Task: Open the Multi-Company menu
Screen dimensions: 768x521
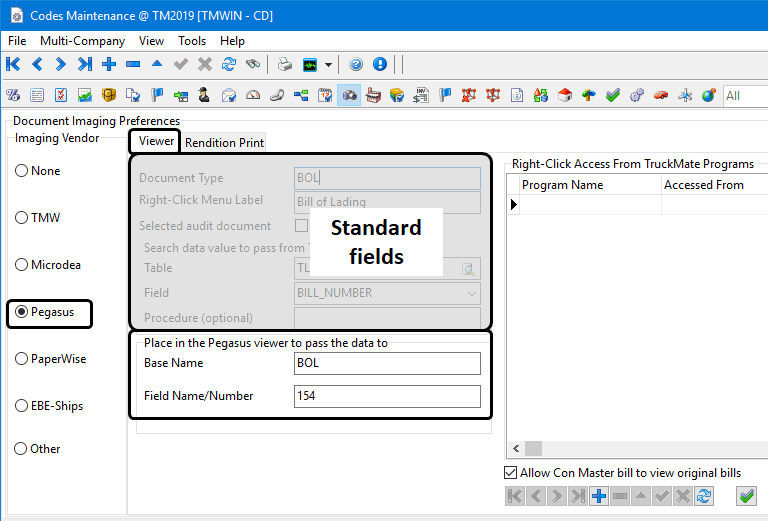Action: pyautogui.click(x=82, y=41)
